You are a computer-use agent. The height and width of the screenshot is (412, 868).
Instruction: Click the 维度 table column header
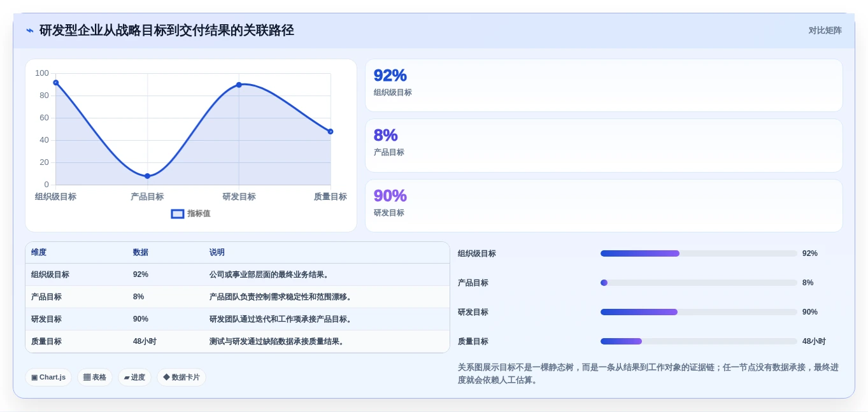[39, 253]
